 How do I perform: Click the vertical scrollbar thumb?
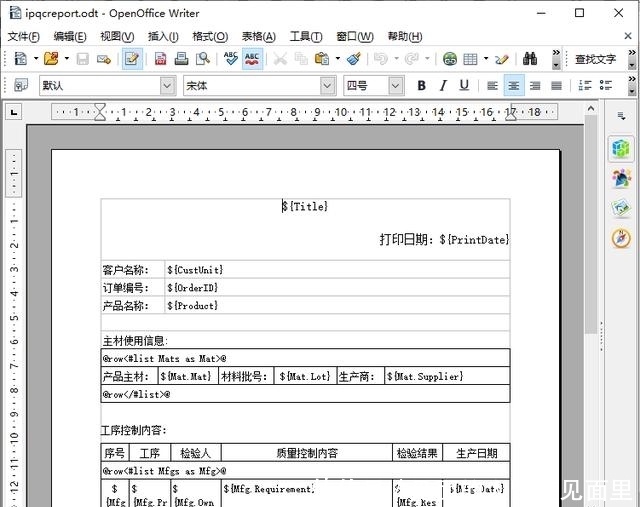(591, 224)
